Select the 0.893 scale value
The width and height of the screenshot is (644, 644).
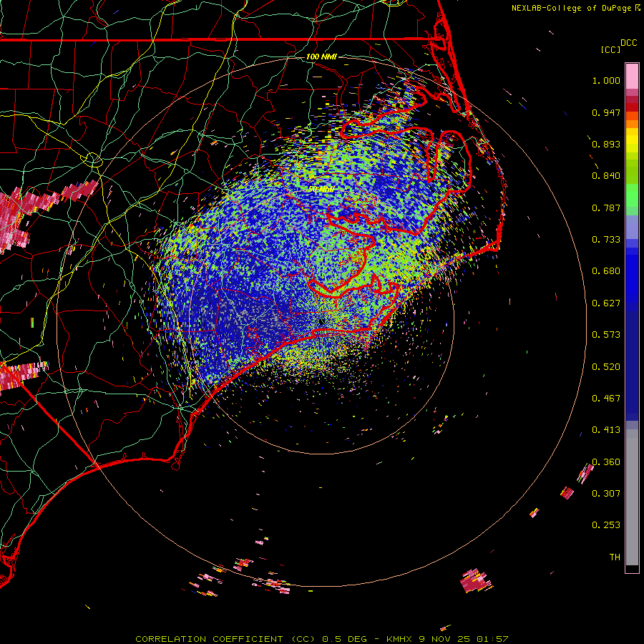pos(606,144)
